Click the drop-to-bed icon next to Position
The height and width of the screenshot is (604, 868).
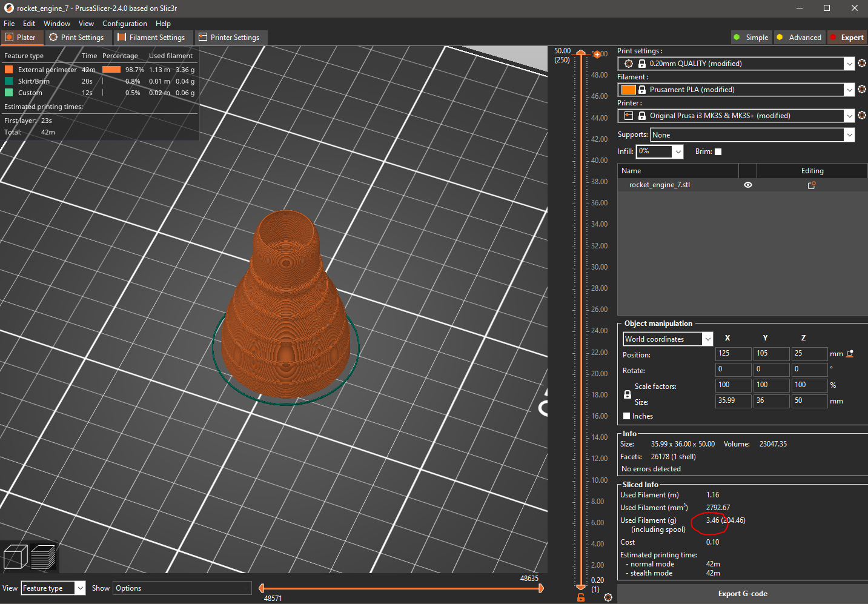tap(850, 353)
